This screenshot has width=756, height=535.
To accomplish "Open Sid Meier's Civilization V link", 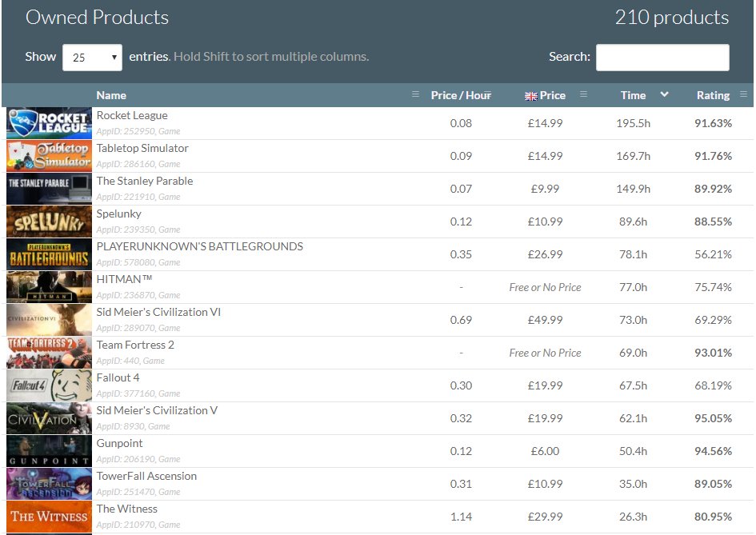I will pos(157,411).
